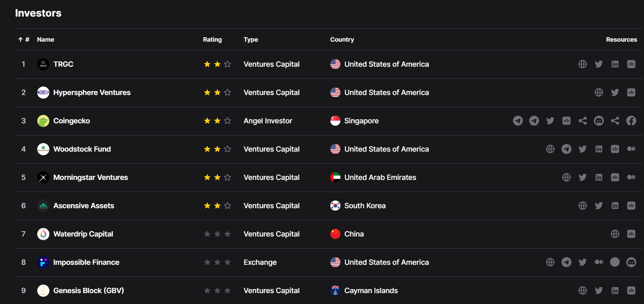Open Morningstar Ventures' LinkedIn icon
644x304 pixels.
[x=599, y=177]
